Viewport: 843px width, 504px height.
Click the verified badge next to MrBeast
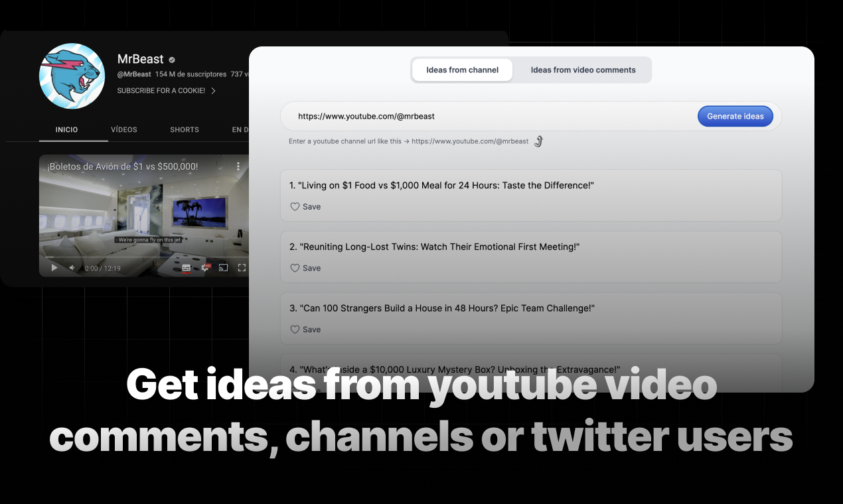(172, 60)
